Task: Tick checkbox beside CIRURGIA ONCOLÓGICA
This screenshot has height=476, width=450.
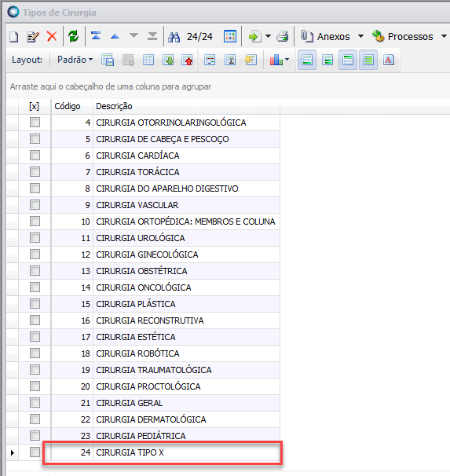Action: [35, 287]
